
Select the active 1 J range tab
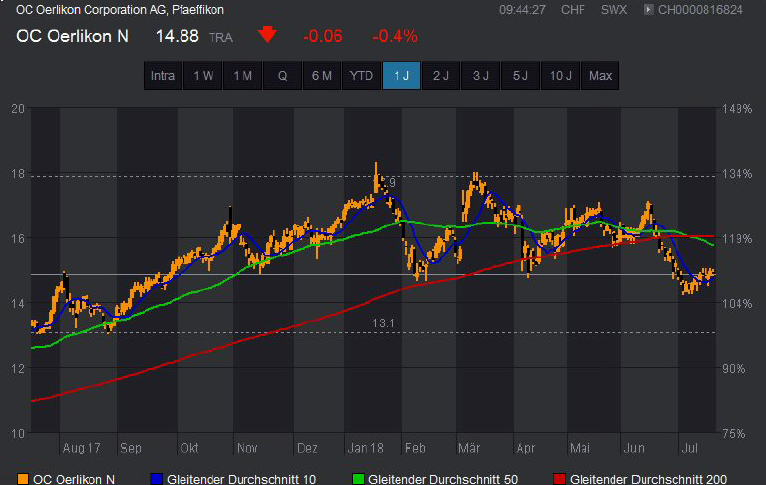point(401,76)
